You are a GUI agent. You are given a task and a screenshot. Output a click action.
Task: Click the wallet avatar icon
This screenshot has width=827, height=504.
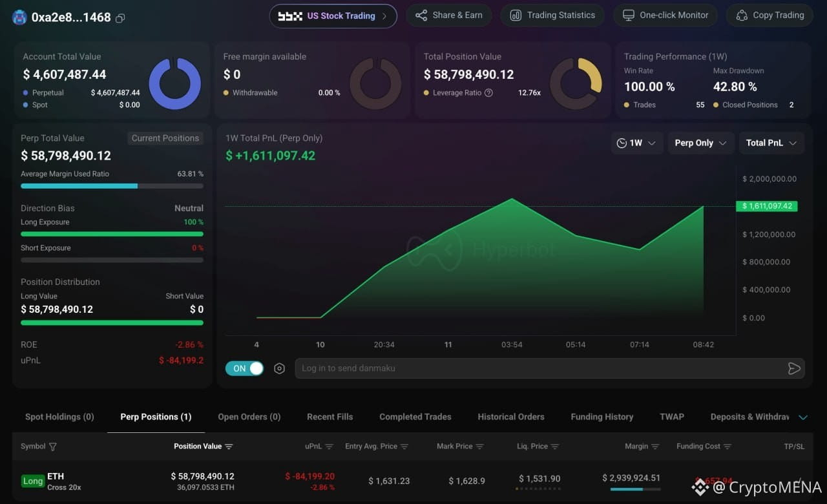click(x=19, y=17)
